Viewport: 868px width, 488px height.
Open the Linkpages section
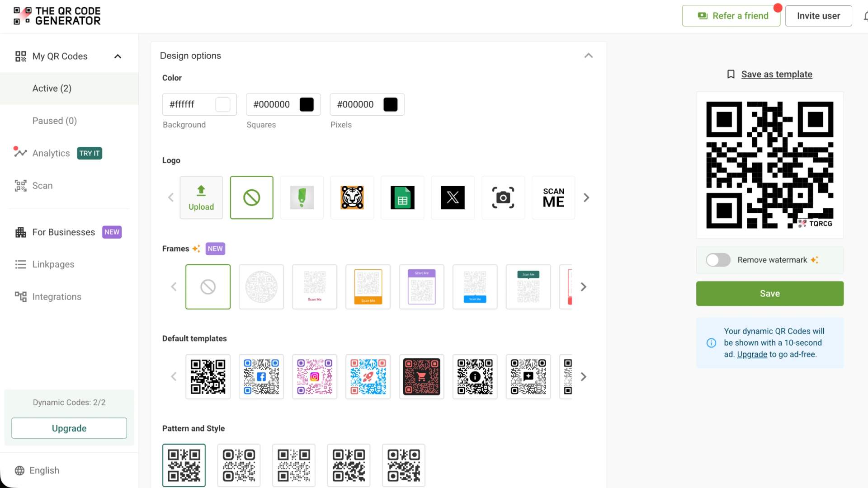click(53, 264)
